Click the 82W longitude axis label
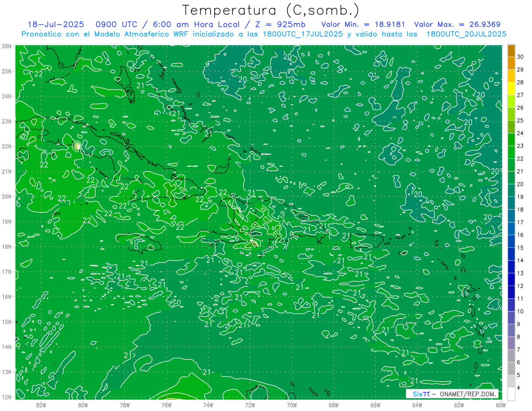 (41, 405)
